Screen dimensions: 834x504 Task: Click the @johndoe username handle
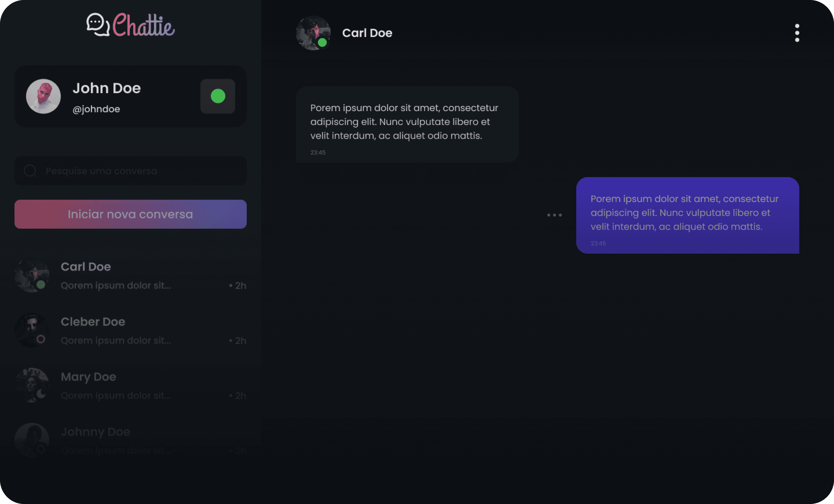click(x=96, y=109)
